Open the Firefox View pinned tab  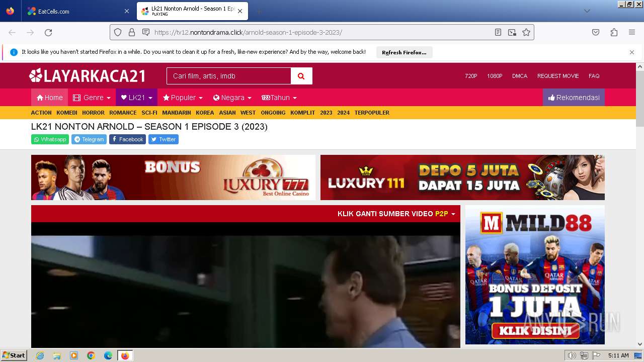10,11
